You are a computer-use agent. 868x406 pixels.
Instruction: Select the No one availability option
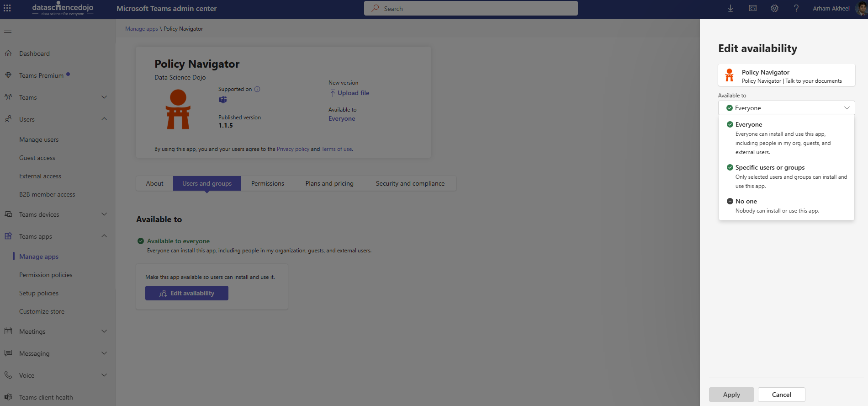(x=787, y=206)
